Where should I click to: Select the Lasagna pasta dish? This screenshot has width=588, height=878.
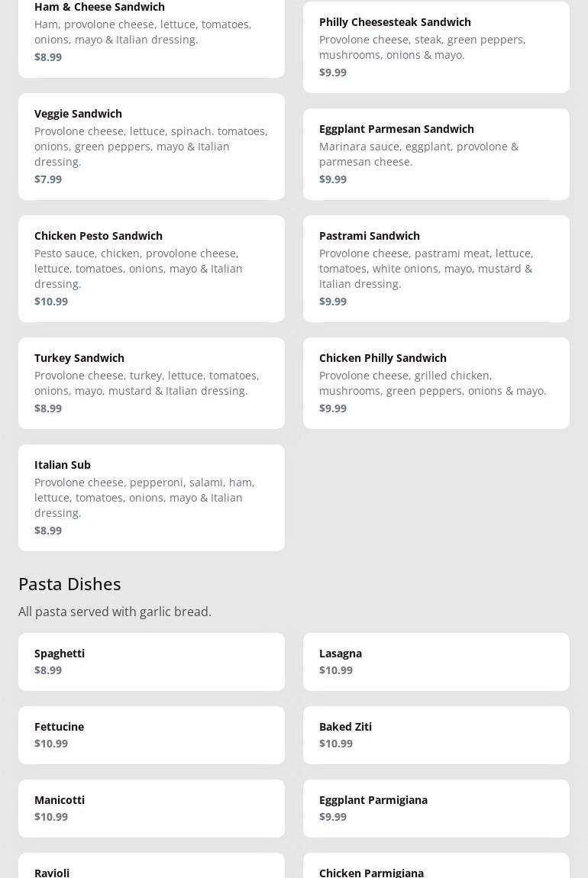pyautogui.click(x=436, y=662)
